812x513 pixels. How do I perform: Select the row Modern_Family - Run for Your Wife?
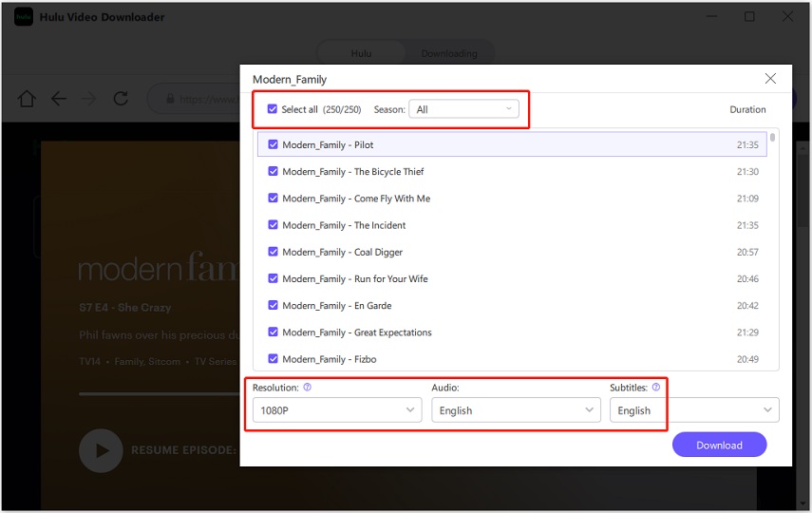click(512, 278)
